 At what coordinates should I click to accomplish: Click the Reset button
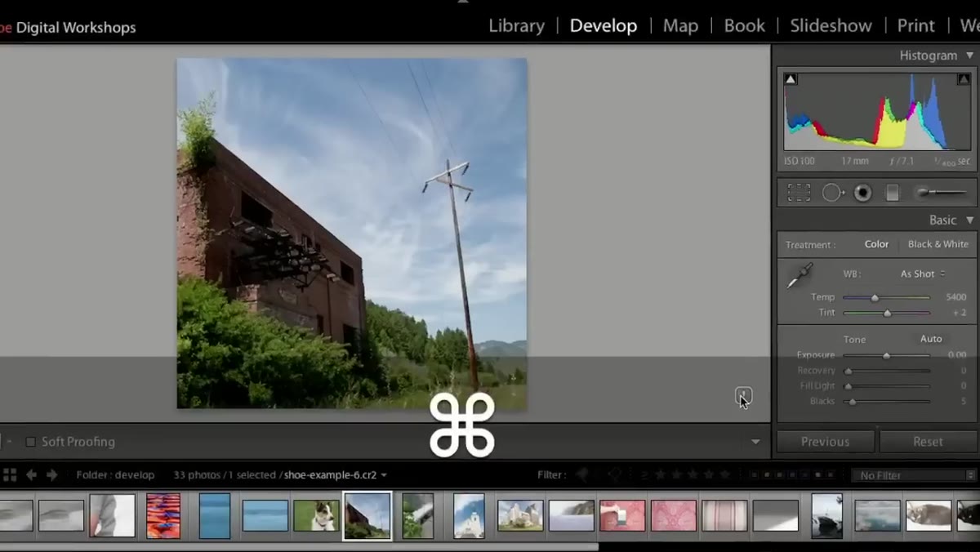928,442
